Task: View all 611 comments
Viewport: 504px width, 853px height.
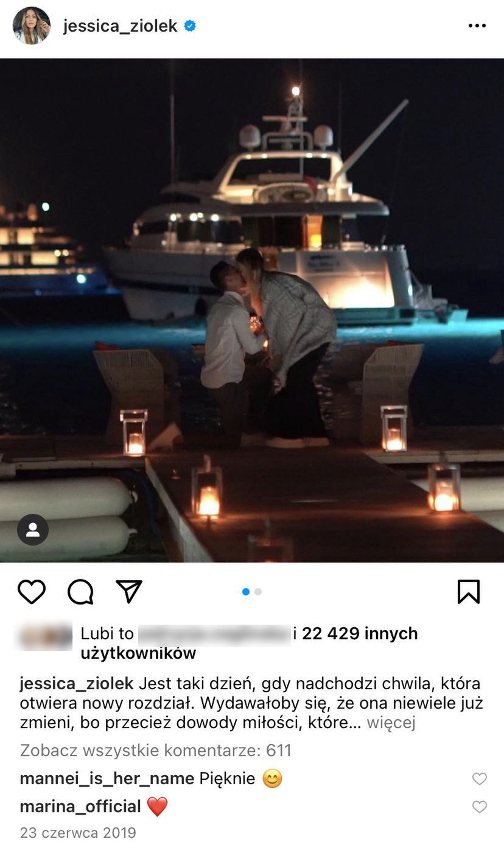Action: (x=156, y=750)
